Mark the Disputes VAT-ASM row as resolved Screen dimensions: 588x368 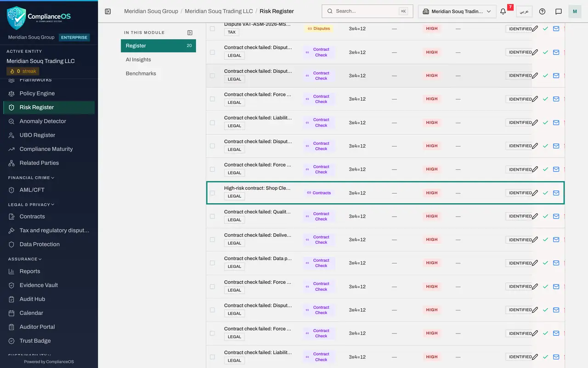click(x=545, y=29)
